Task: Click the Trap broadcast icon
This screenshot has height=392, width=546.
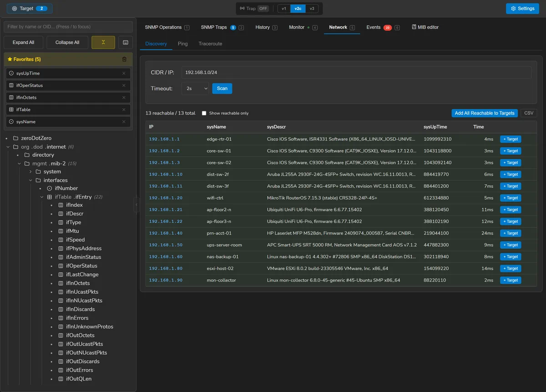Action: coord(242,9)
